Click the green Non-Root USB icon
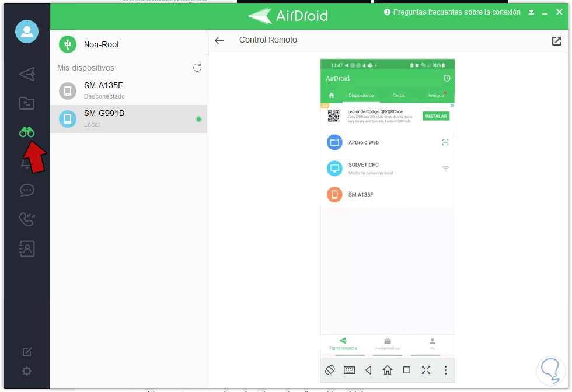The width and height of the screenshot is (572, 392). click(68, 44)
